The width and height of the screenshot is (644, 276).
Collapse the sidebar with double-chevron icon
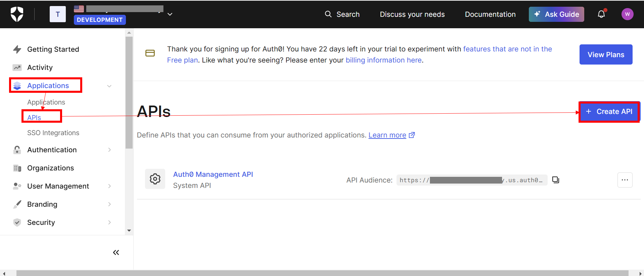click(x=116, y=252)
